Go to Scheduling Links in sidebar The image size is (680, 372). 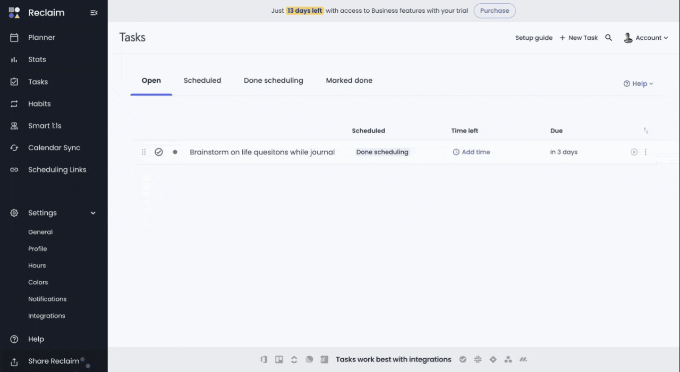[x=57, y=170]
